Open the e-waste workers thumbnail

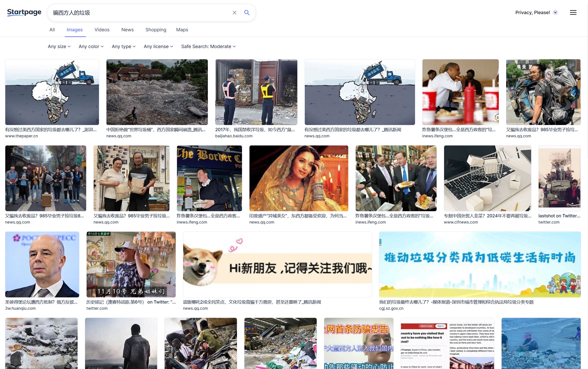(x=201, y=343)
